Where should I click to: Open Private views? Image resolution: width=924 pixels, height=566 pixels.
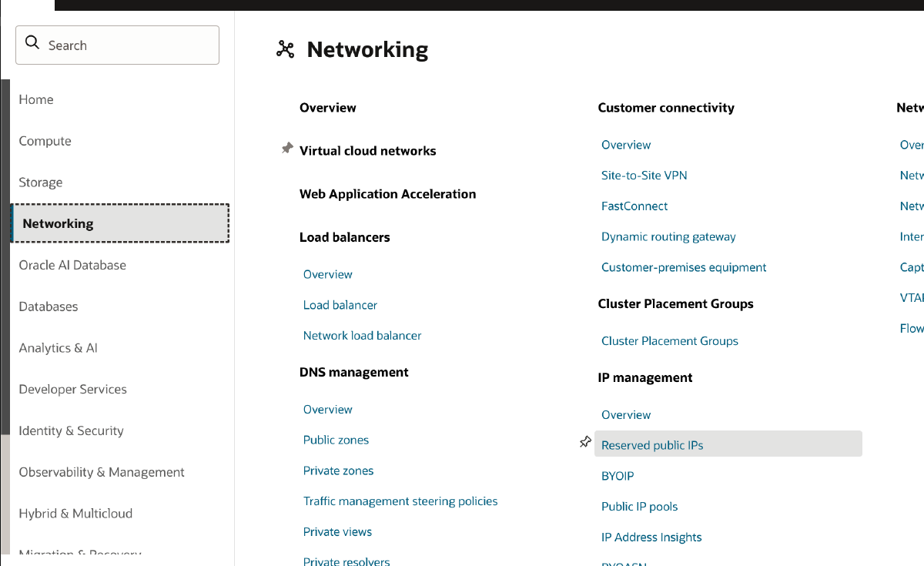click(338, 532)
